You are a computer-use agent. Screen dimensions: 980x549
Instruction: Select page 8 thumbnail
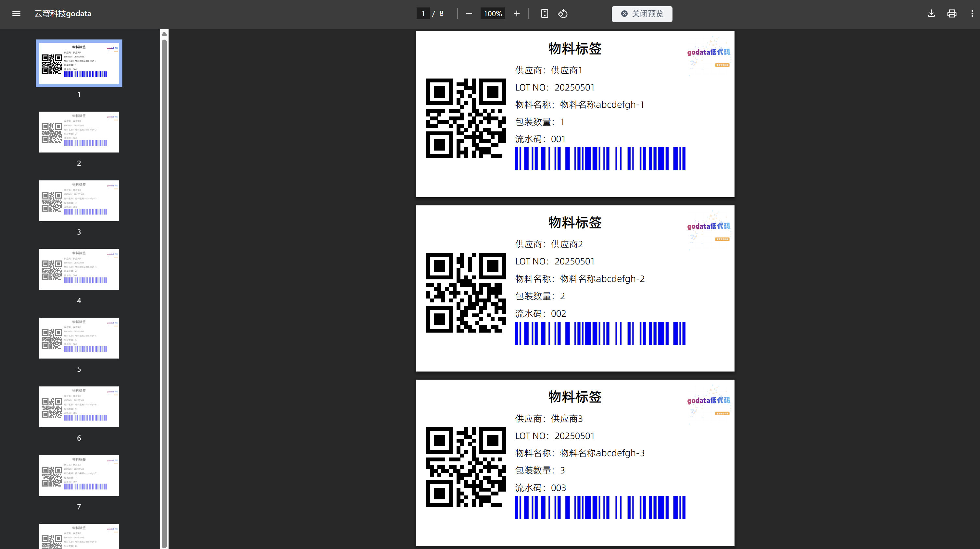coord(79,536)
